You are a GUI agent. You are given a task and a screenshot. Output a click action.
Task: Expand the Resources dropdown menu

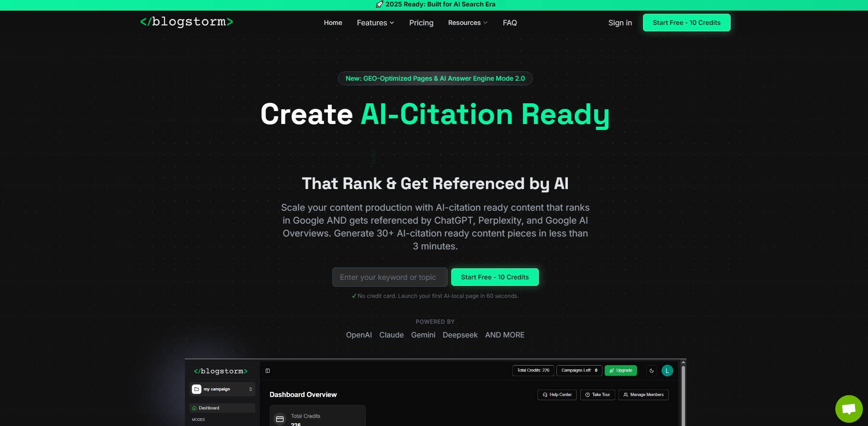467,23
